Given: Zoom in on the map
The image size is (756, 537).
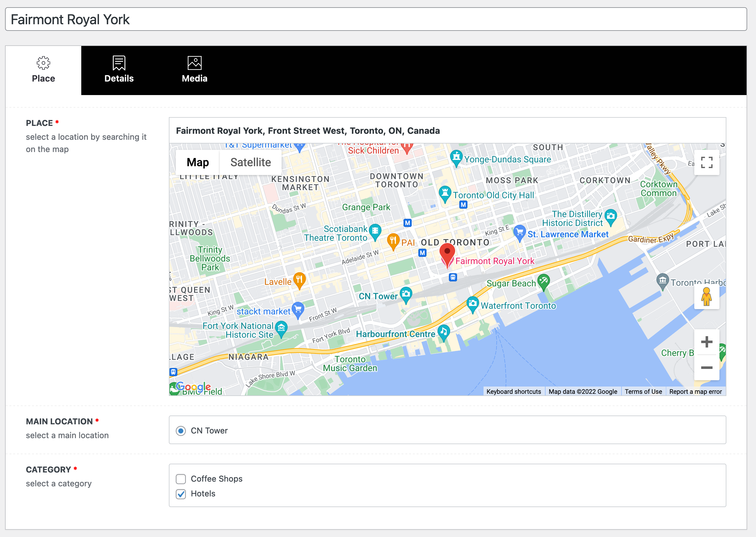Looking at the screenshot, I should click(x=706, y=342).
